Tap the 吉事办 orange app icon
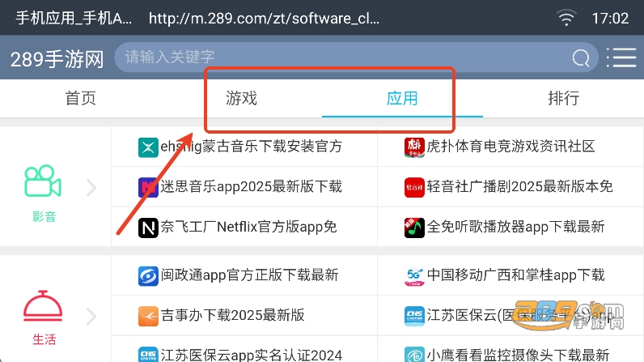644x362 pixels. click(x=148, y=317)
